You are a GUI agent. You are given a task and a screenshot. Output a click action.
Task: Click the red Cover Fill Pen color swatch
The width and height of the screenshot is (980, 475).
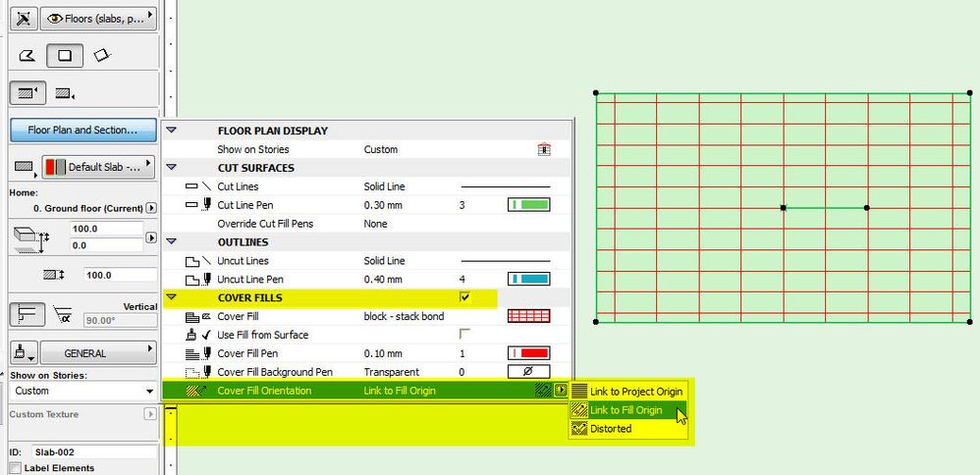[528, 353]
